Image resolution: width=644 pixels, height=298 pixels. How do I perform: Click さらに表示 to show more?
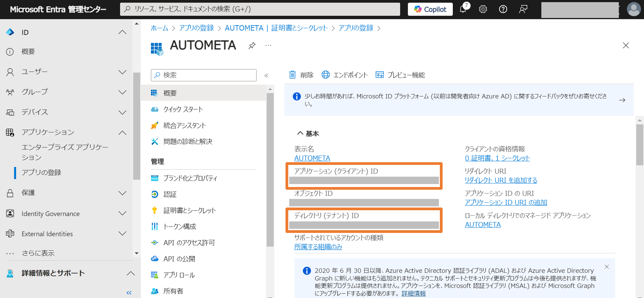(38, 253)
